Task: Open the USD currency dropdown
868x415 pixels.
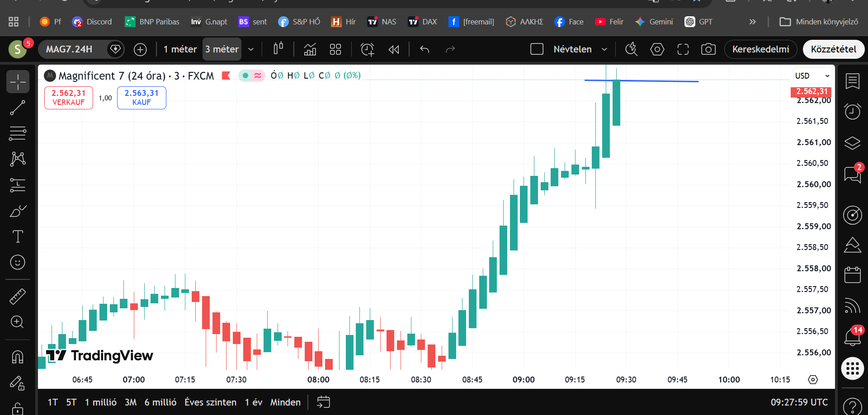Action: pyautogui.click(x=812, y=75)
